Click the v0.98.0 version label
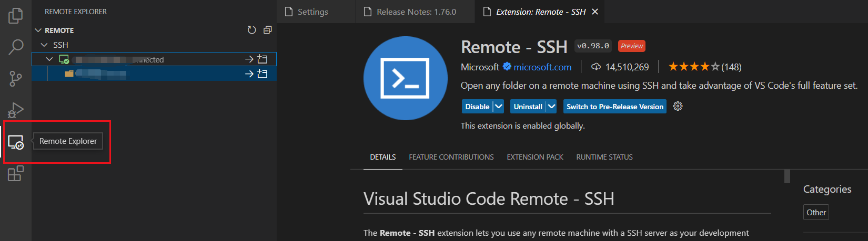This screenshot has height=241, width=868. (x=593, y=46)
